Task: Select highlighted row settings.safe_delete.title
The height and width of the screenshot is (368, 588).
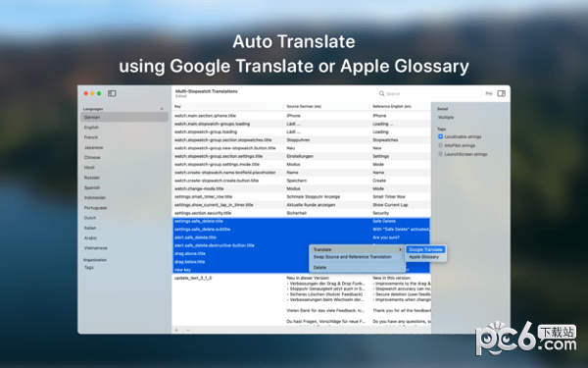Action: point(302,221)
